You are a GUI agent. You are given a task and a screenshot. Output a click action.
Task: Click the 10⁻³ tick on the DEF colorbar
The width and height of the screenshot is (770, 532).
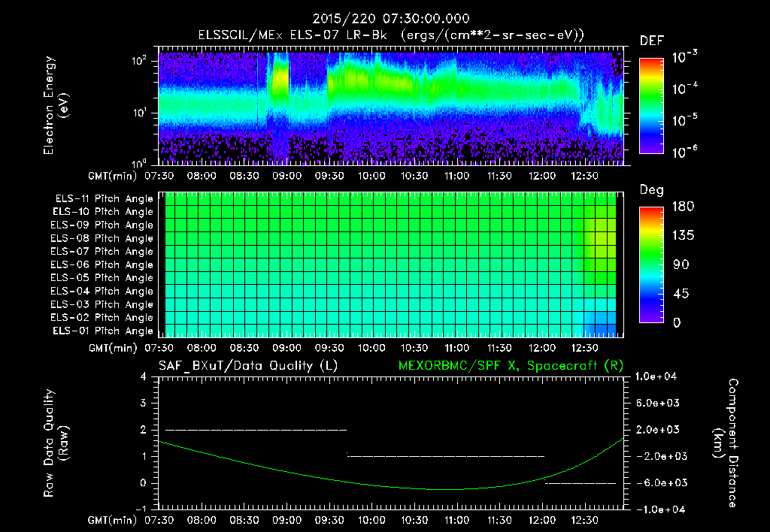coord(684,57)
